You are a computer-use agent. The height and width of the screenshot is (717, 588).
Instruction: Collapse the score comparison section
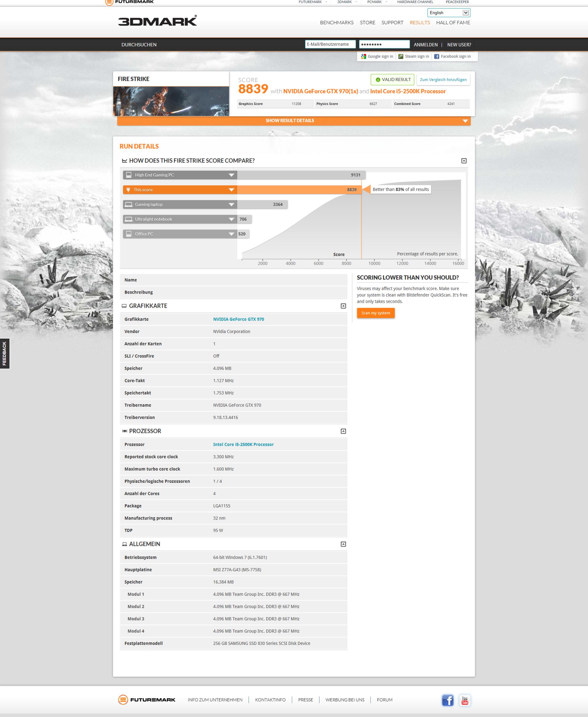[x=464, y=161]
